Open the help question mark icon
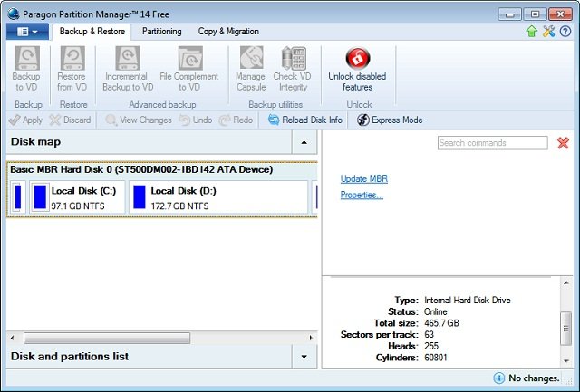The image size is (580, 392). (x=565, y=32)
